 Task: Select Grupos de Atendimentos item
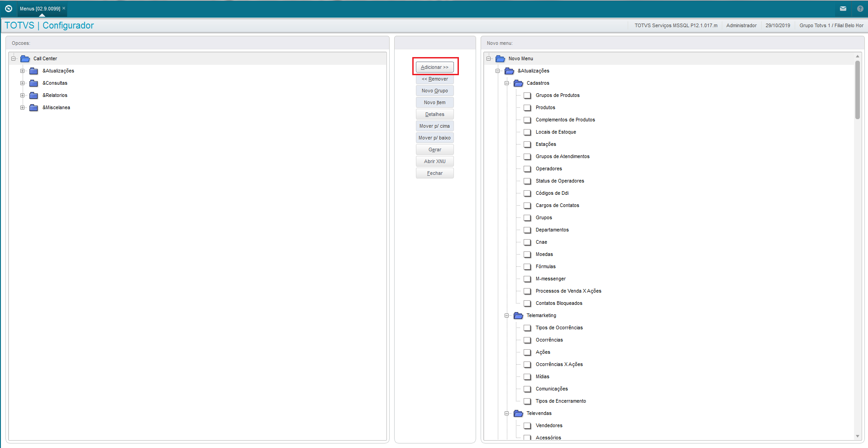click(563, 156)
